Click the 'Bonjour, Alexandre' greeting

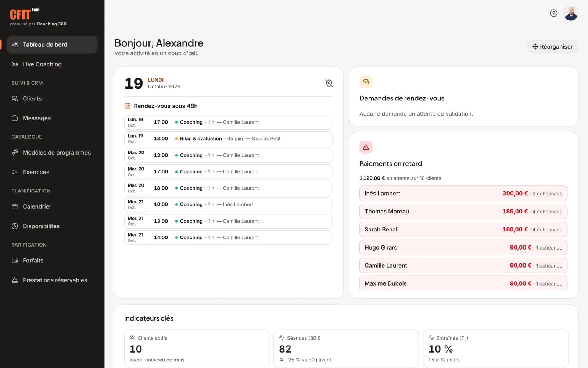(x=159, y=43)
